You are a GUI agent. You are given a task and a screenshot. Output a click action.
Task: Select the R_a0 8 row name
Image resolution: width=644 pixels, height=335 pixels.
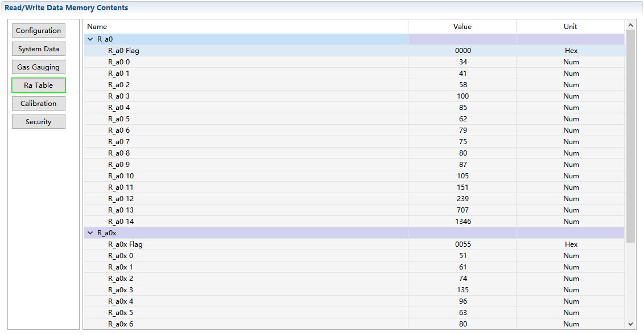click(x=119, y=153)
